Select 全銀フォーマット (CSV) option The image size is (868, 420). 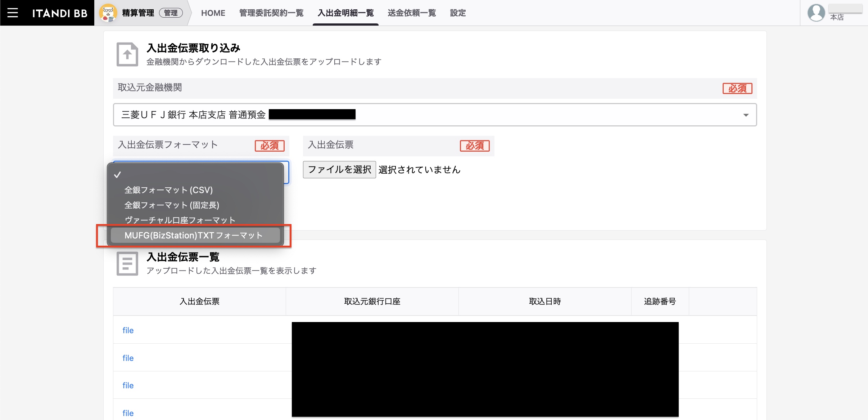(x=195, y=190)
